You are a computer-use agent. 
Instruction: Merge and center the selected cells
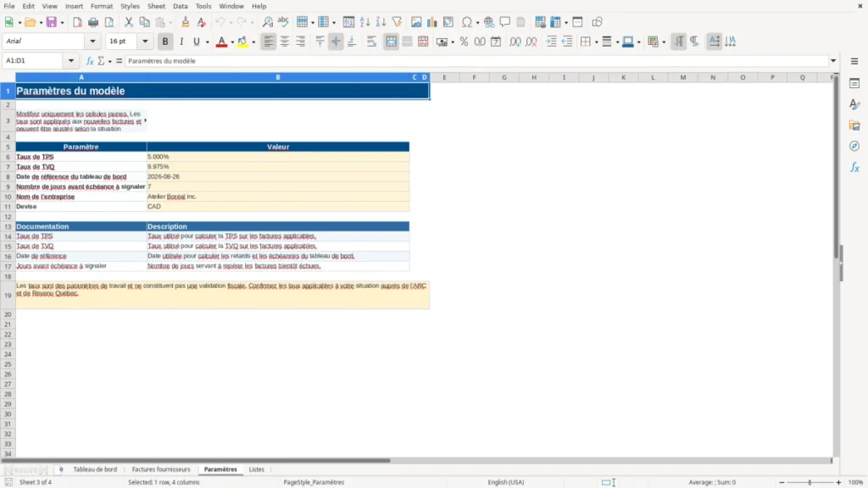click(x=392, y=42)
